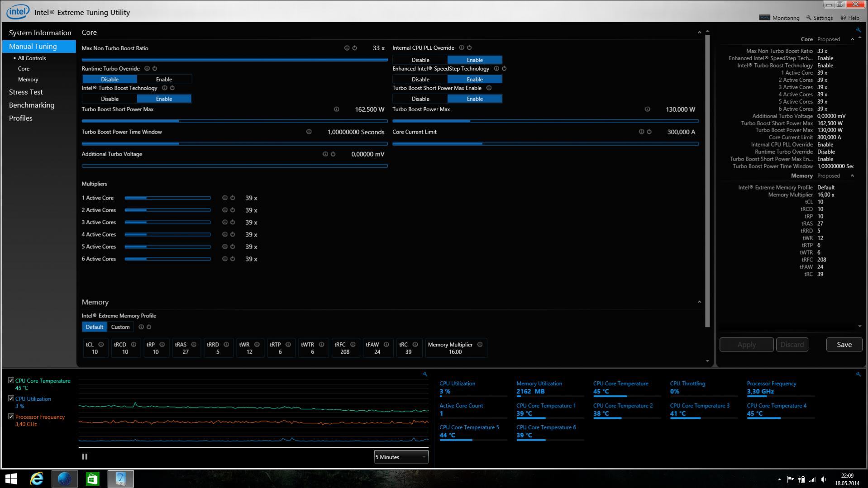Show info for Core Current Limit
The height and width of the screenshot is (488, 868).
pyautogui.click(x=641, y=132)
